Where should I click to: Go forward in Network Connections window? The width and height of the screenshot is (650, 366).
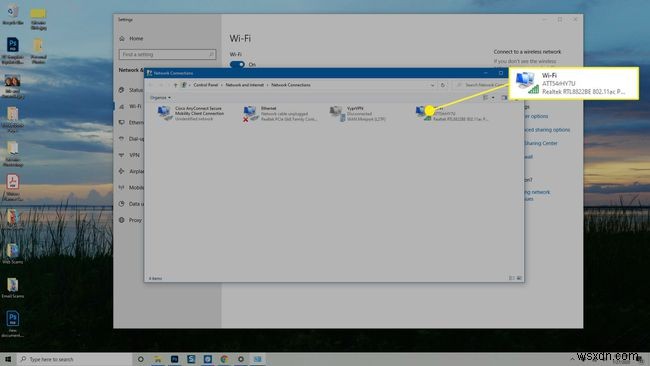click(x=161, y=85)
